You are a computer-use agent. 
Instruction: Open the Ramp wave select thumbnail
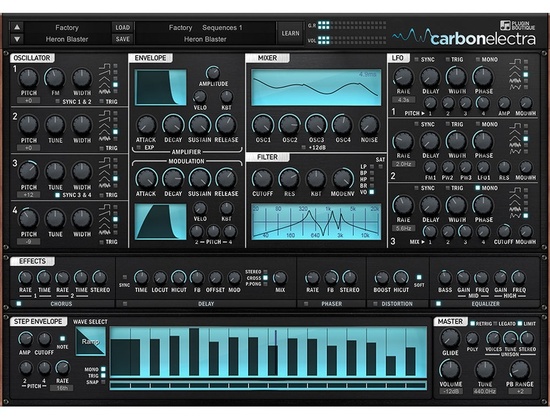pos(90,341)
